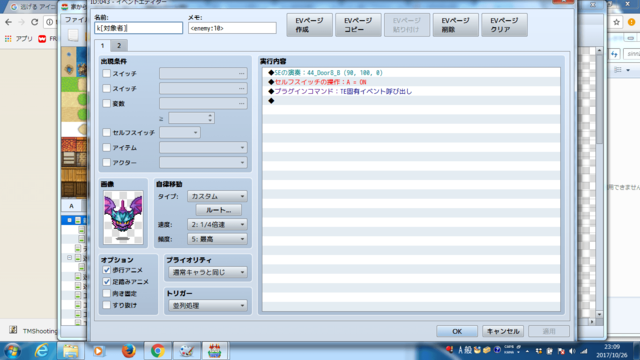This screenshot has height=360, width=640.
Task: Enable the アクター condition checkbox
Action: tap(107, 162)
